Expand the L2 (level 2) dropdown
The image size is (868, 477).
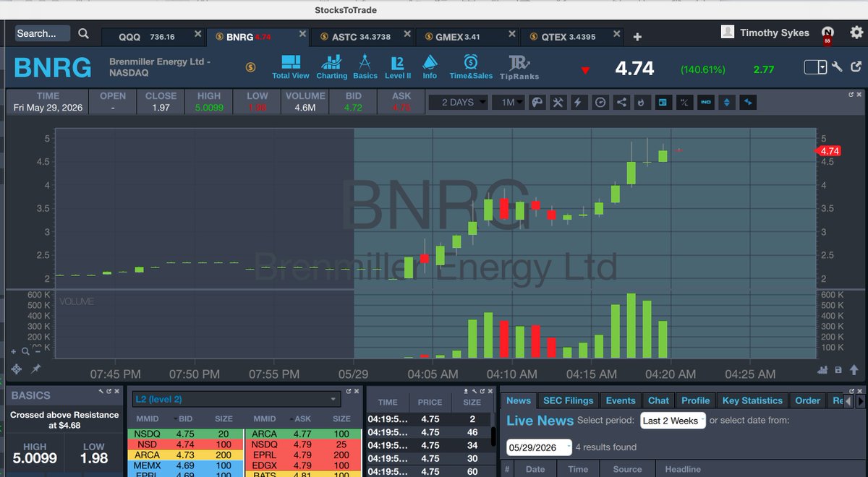pos(236,400)
